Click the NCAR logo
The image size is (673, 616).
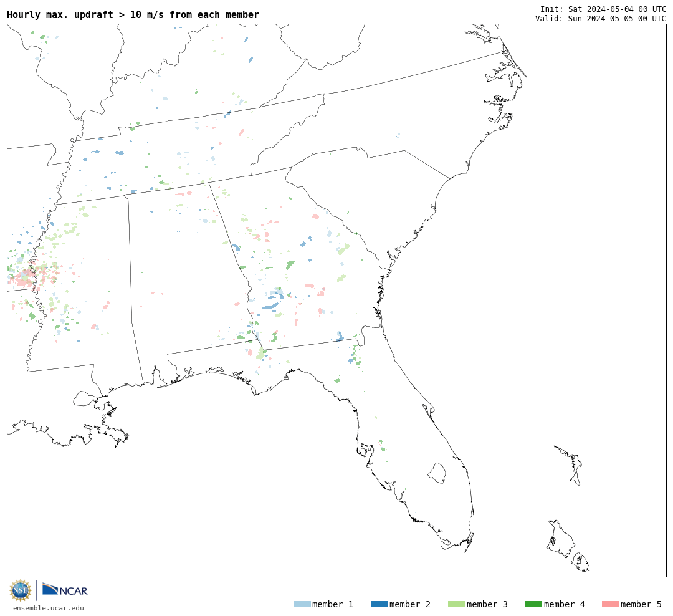click(x=65, y=590)
